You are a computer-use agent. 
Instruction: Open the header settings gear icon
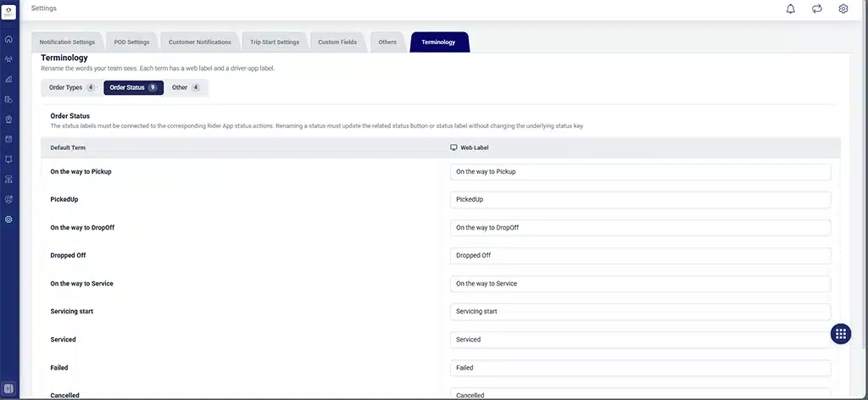pos(843,8)
